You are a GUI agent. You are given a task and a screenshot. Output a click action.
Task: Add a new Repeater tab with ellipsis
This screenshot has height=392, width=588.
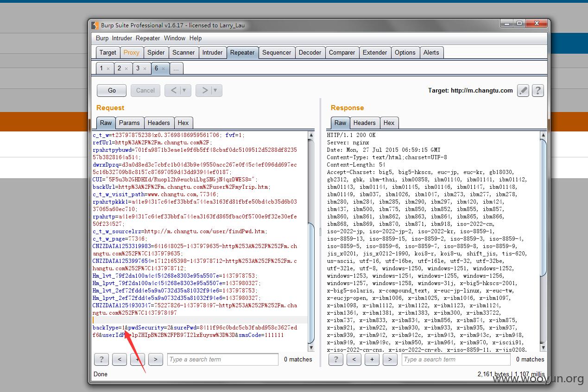(176, 68)
